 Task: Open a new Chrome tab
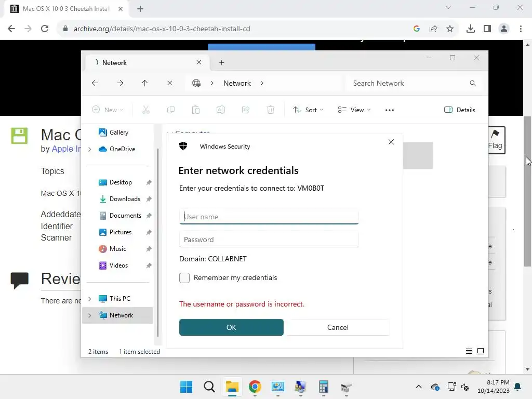point(140,9)
